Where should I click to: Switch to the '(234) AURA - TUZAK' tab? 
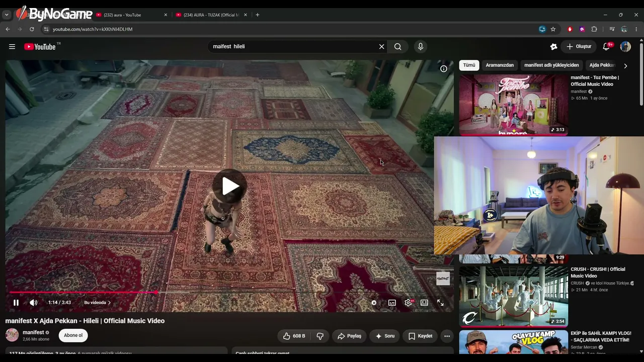point(210,15)
